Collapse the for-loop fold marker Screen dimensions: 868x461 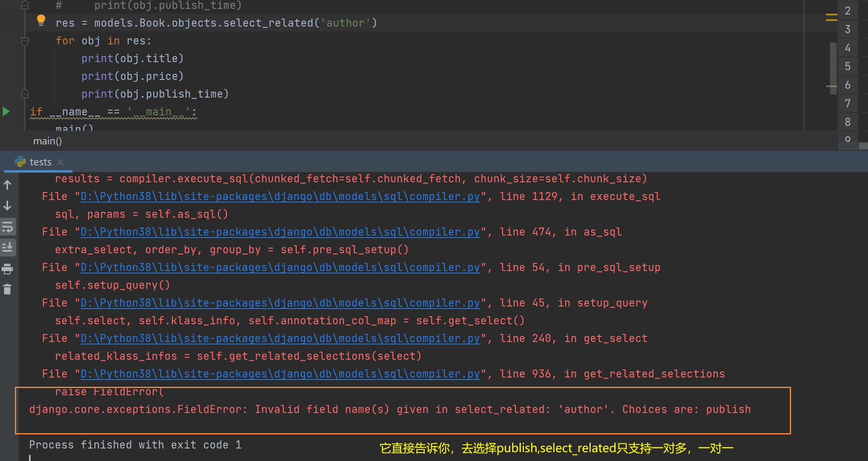(25, 41)
